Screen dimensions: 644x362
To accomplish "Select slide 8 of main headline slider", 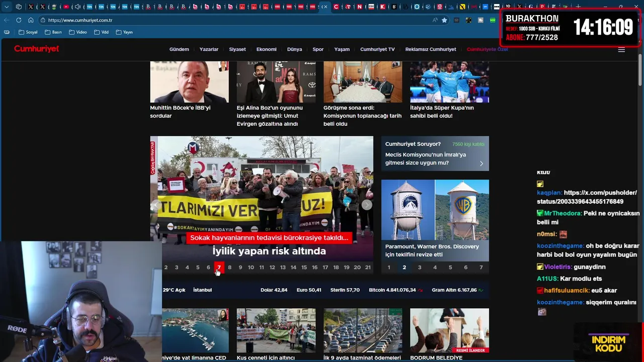I will [229, 267].
